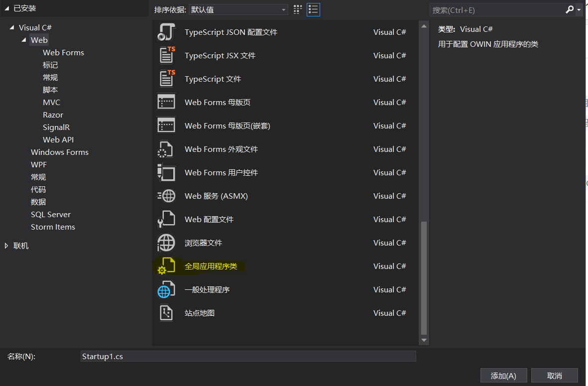Click Visual C# label in 站点地图 row
588x386 pixels.
pyautogui.click(x=390, y=313)
